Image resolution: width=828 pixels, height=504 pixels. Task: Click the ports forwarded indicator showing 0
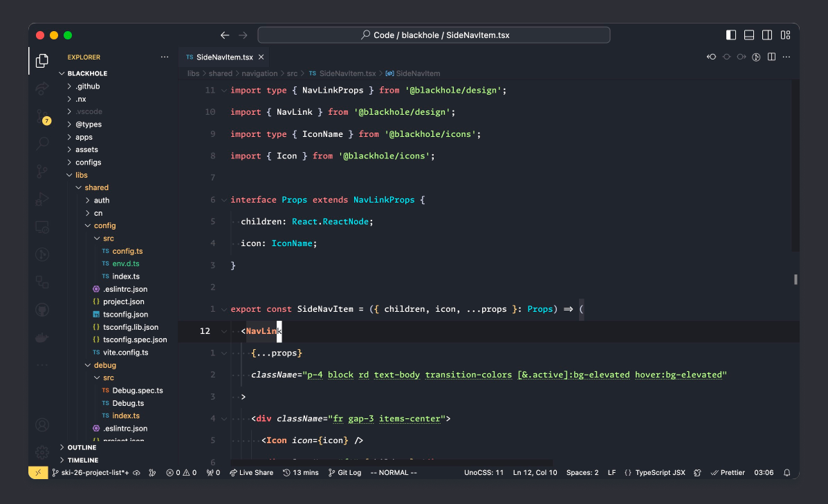pyautogui.click(x=213, y=473)
